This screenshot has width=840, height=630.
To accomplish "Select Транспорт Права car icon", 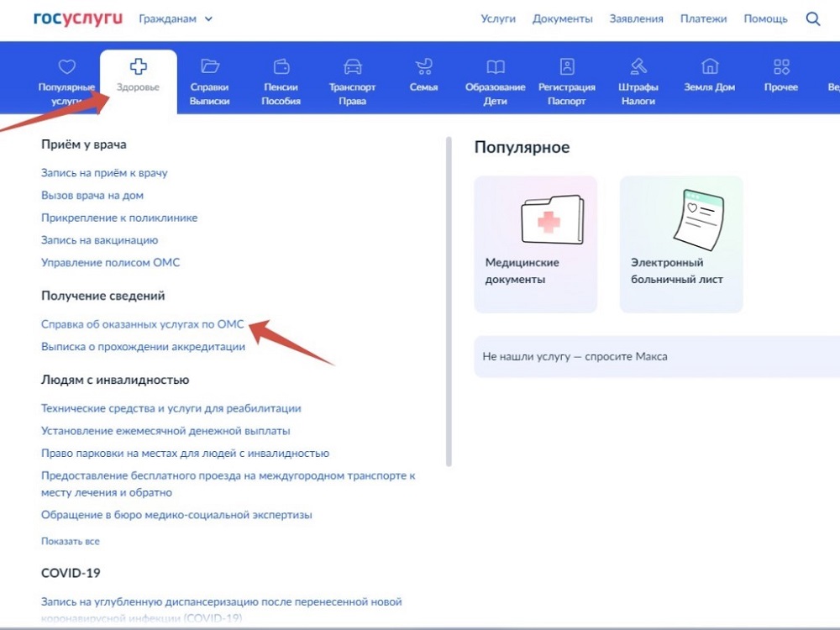I will coord(353,66).
